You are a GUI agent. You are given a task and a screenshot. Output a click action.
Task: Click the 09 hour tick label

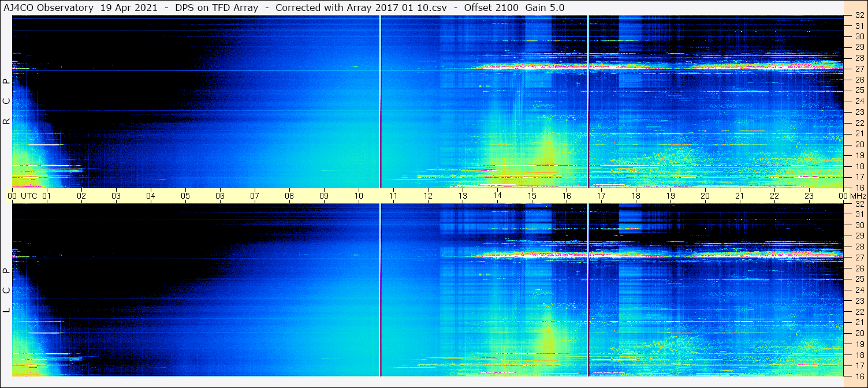[324, 196]
